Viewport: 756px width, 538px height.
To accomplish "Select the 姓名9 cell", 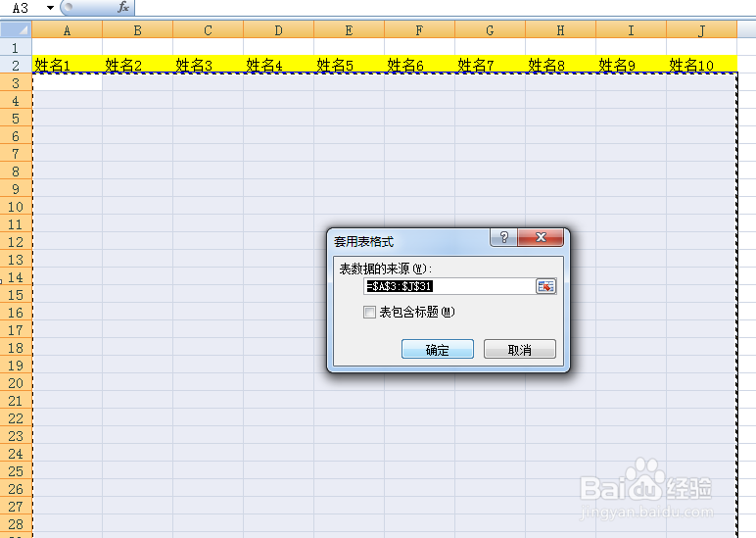I will (x=631, y=65).
